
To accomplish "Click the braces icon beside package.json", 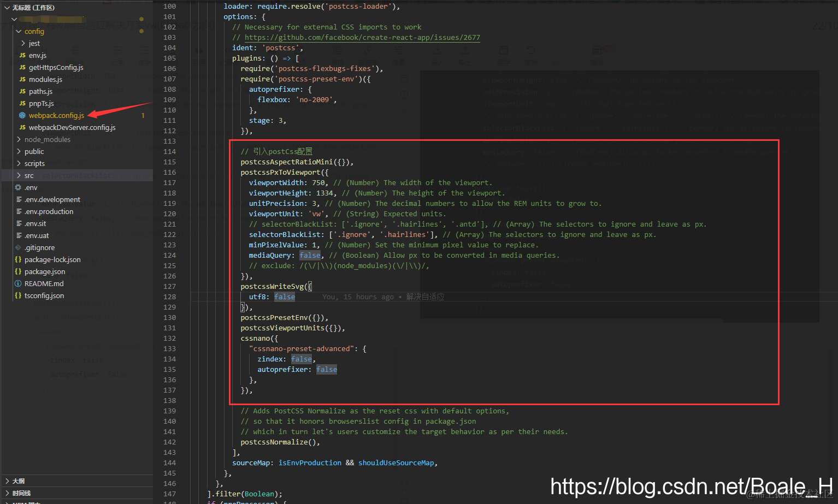I will pyautogui.click(x=18, y=271).
